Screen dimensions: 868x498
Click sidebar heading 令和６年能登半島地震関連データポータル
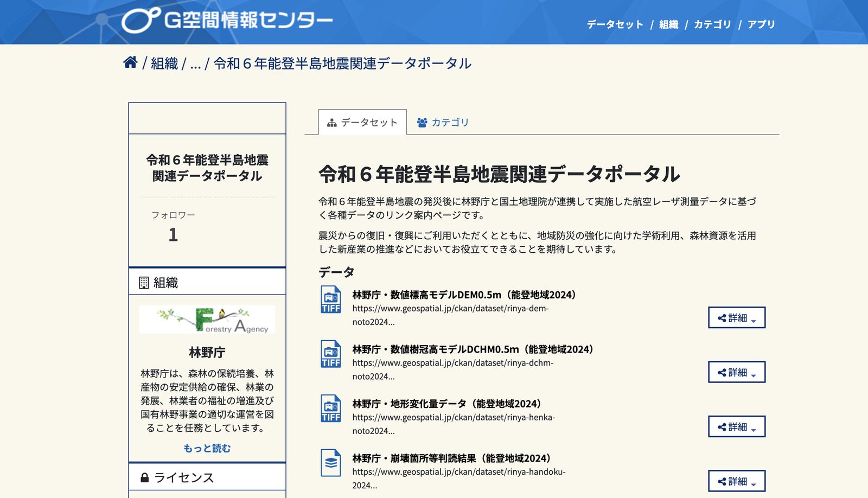click(x=207, y=168)
